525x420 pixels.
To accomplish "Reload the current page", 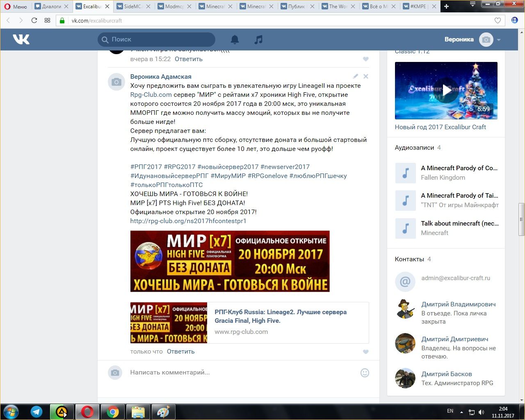I will [x=34, y=21].
